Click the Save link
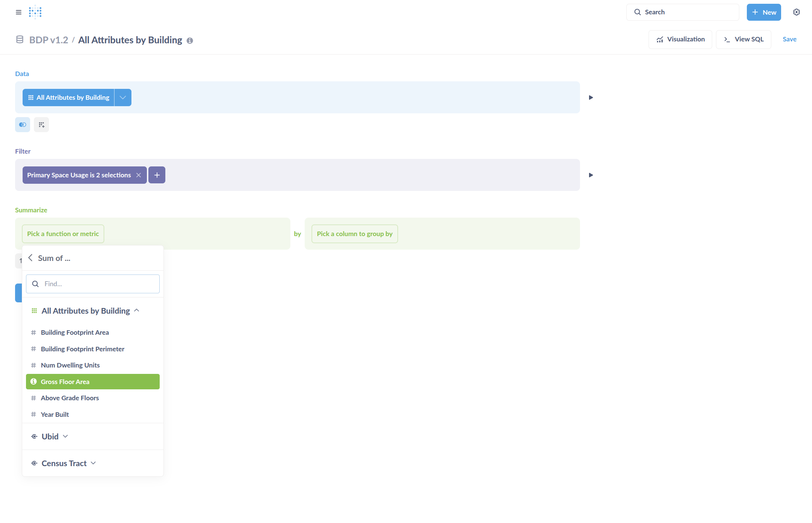The height and width of the screenshot is (523, 812). [789, 39]
